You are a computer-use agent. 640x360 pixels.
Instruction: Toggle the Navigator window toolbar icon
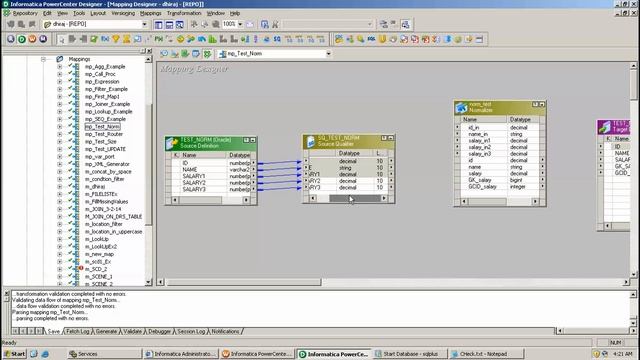(x=159, y=24)
